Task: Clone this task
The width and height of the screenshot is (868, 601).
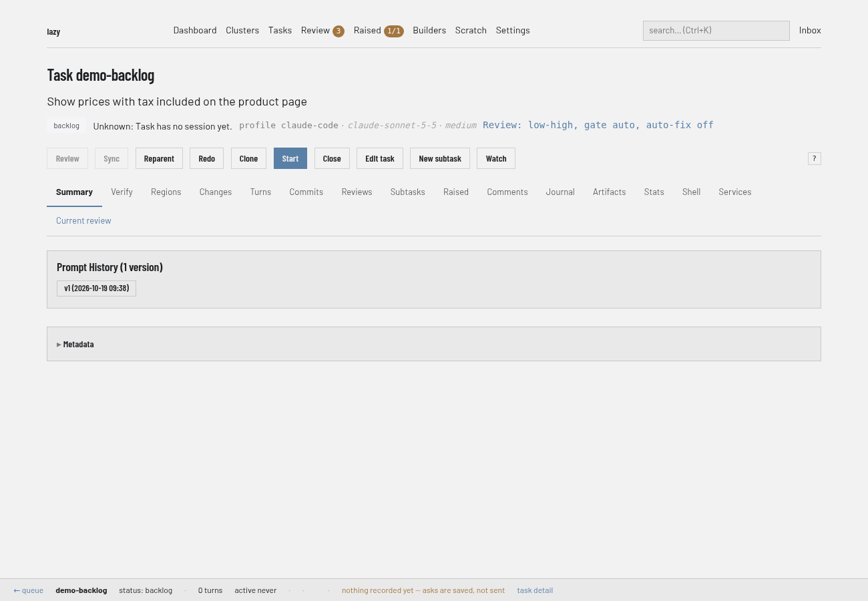Action: (248, 158)
